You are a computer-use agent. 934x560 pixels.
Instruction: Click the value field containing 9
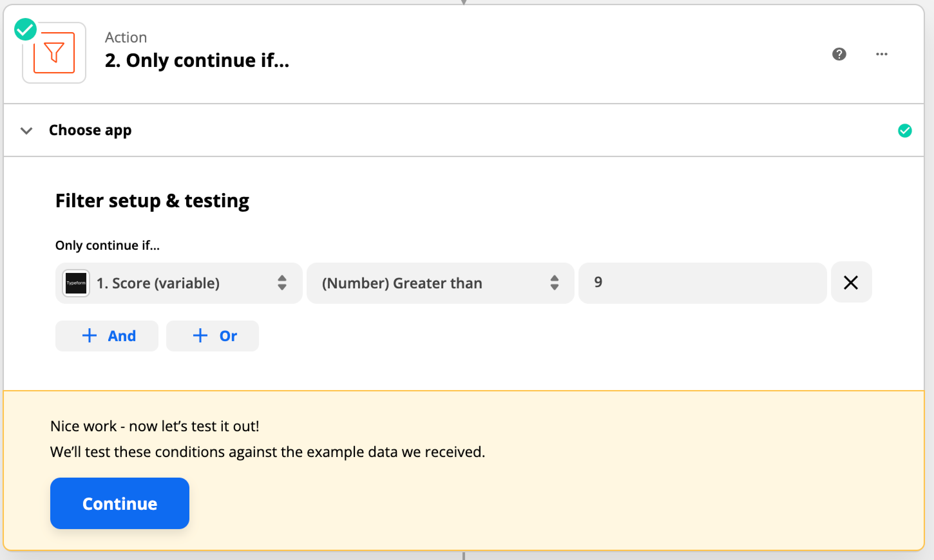tap(702, 283)
